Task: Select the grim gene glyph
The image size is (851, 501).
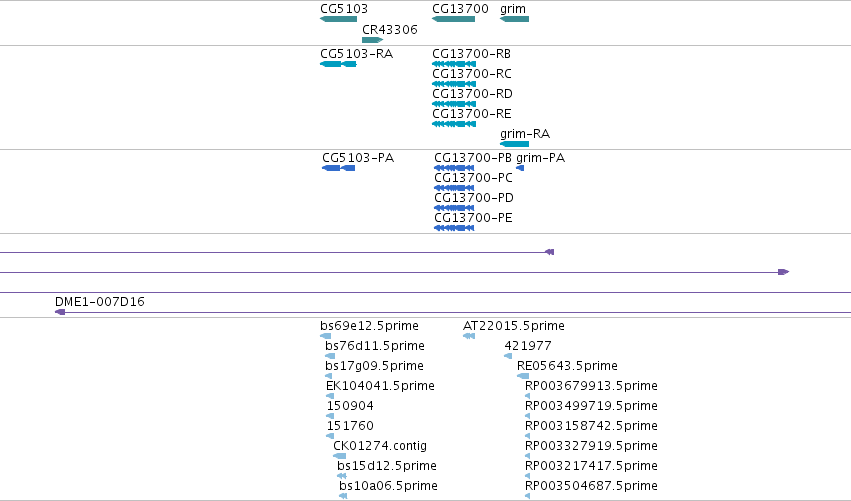Action: click(515, 19)
